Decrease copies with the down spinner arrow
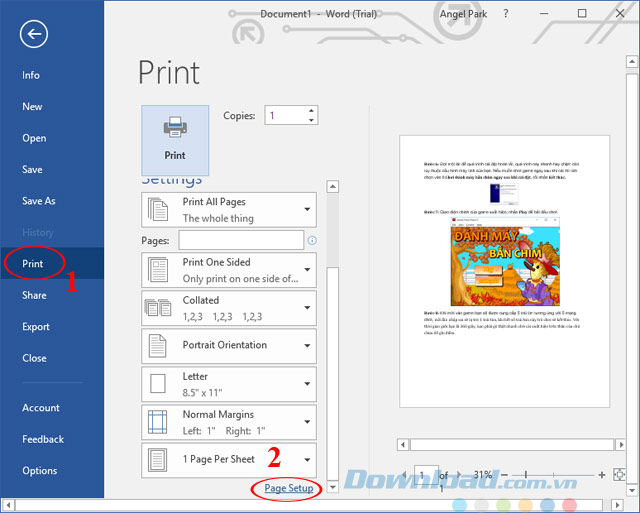Image resolution: width=640 pixels, height=513 pixels. coord(311,120)
